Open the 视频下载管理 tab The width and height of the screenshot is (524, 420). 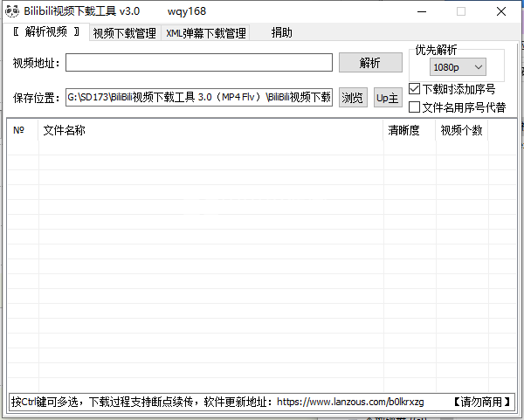coord(125,33)
